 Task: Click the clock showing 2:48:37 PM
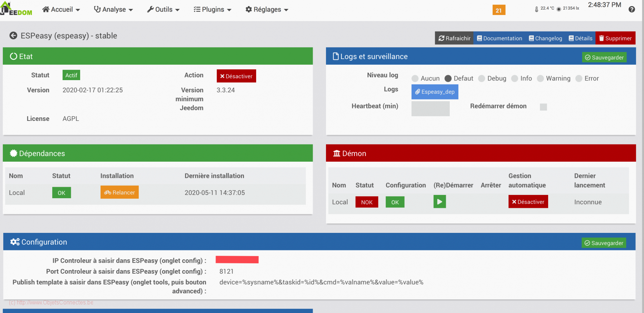pos(605,5)
